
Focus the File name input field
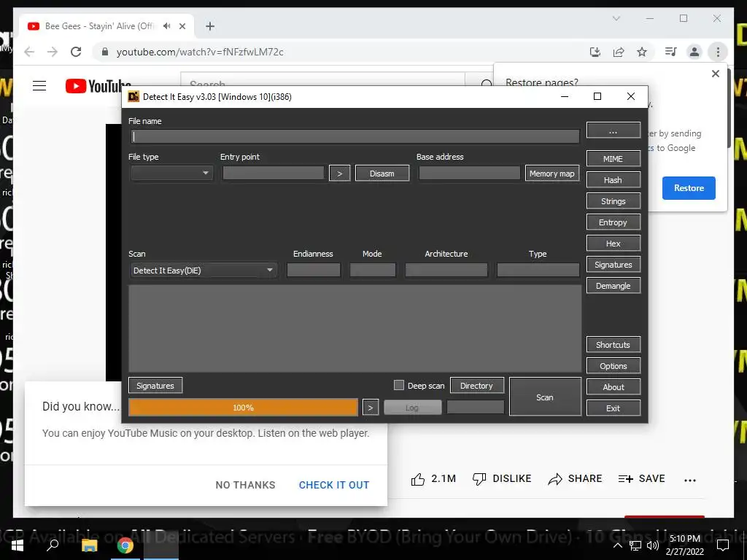[355, 136]
